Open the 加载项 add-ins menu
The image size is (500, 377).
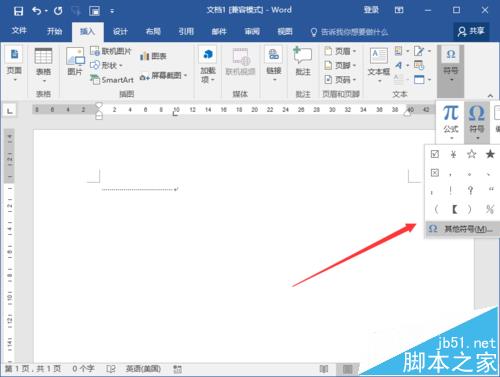(208, 65)
